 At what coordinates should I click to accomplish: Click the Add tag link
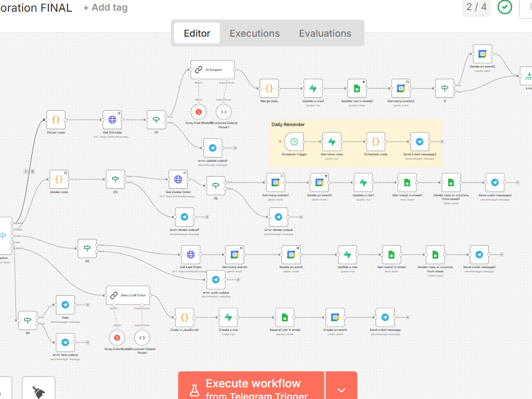(x=105, y=7)
